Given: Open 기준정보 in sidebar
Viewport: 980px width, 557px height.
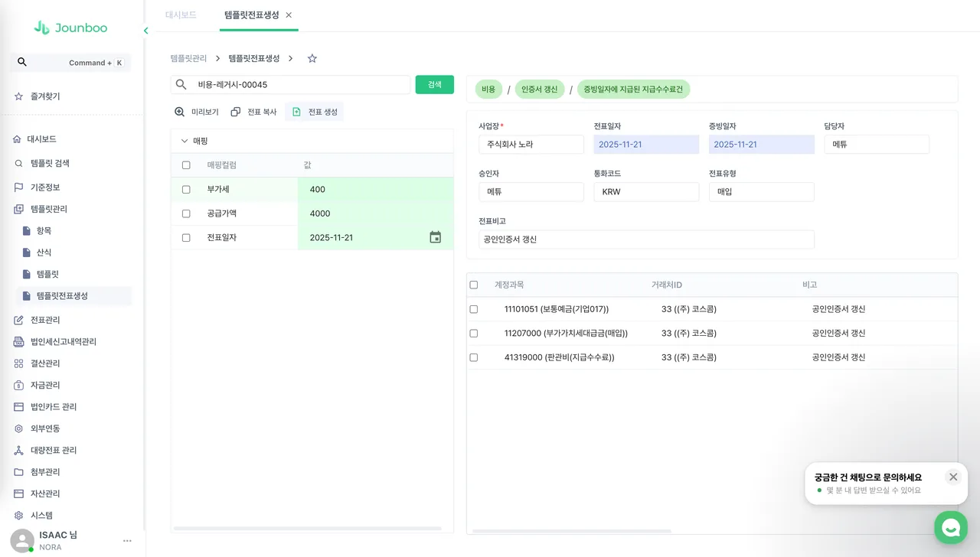Looking at the screenshot, I should (45, 187).
